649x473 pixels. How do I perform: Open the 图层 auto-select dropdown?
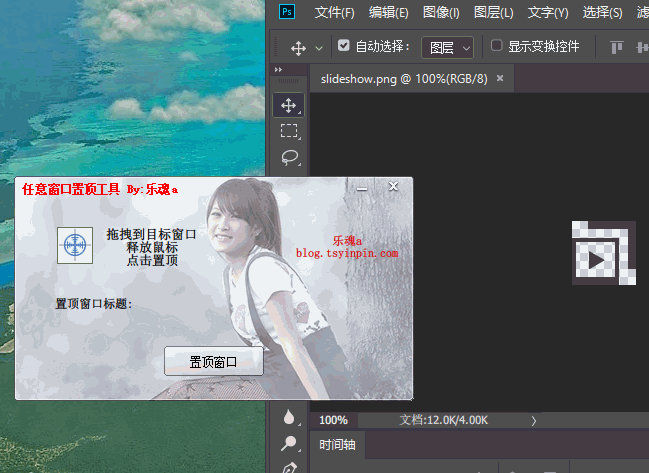point(447,48)
